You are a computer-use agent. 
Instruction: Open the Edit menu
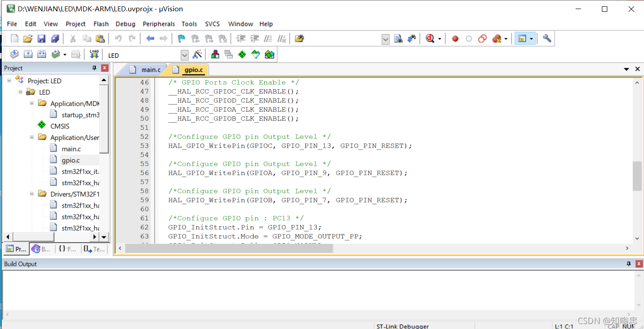click(x=31, y=24)
